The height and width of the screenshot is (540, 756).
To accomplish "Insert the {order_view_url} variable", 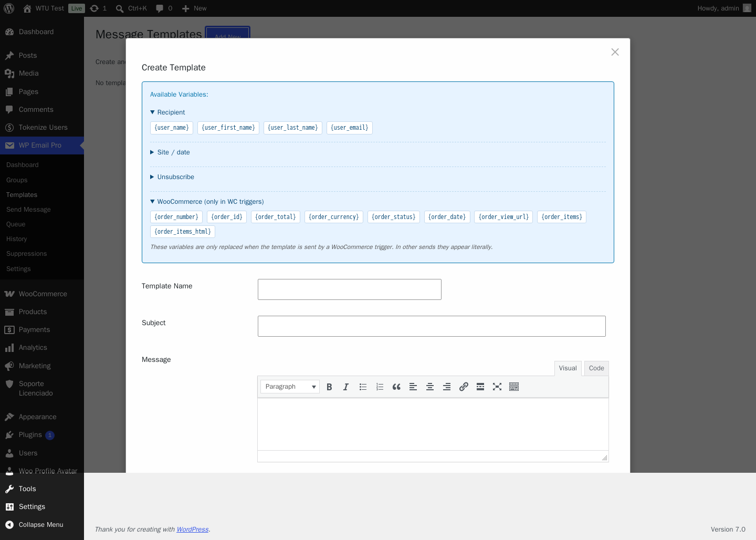I will pyautogui.click(x=503, y=217).
